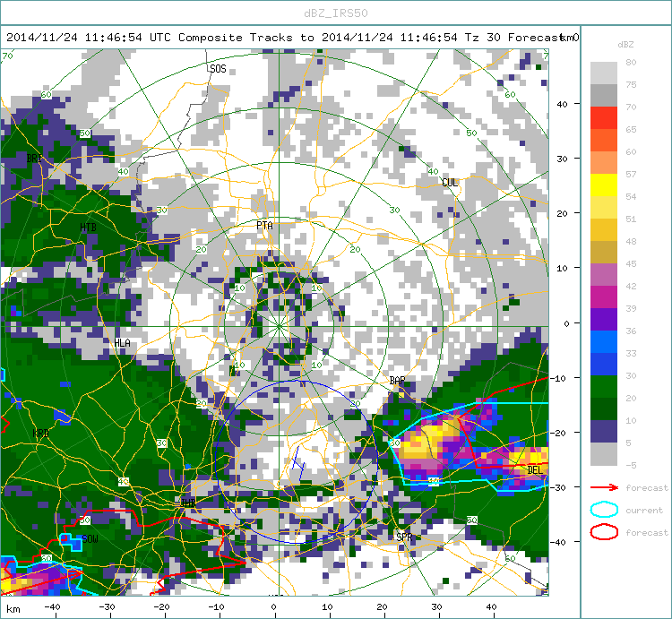Click the -5 value on the legend
672x619 pixels.
631,465
